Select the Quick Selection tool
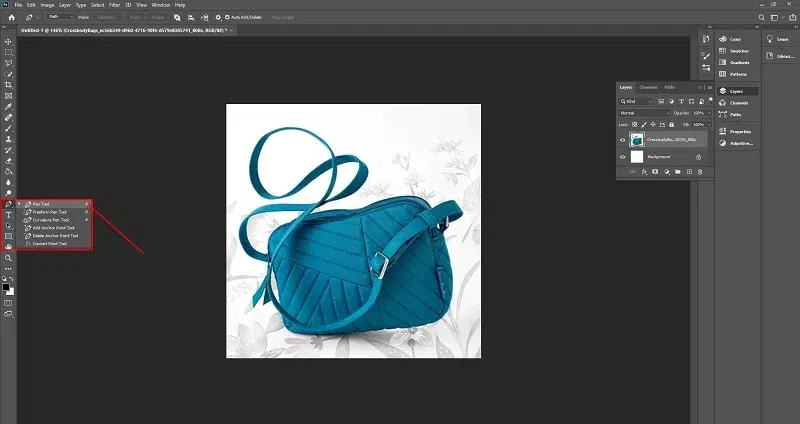This screenshot has width=800, height=424. (x=8, y=74)
